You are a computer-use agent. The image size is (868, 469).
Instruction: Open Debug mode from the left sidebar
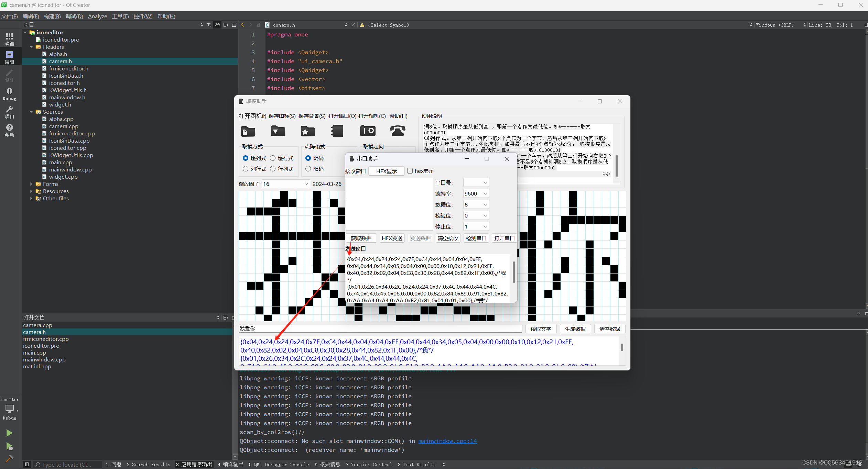tap(9, 93)
